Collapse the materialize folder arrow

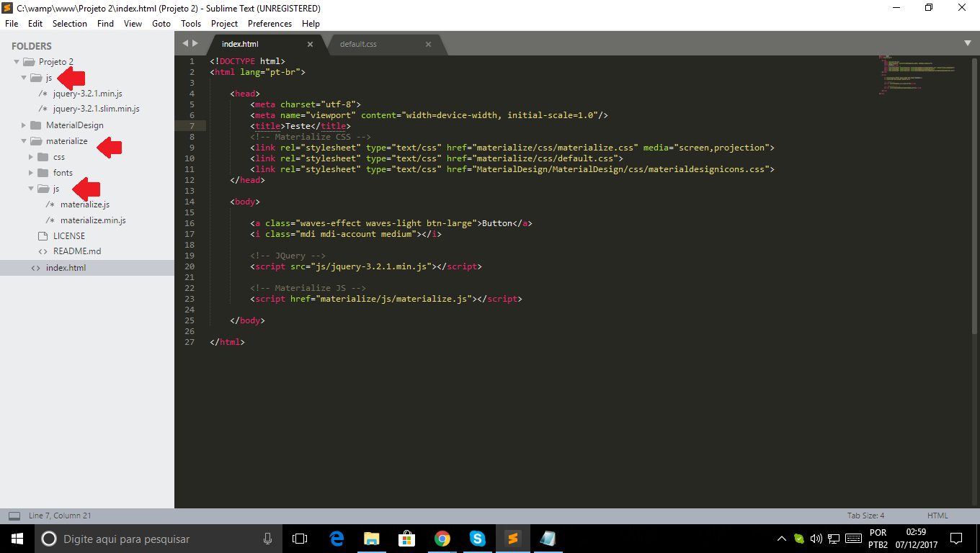[x=23, y=141]
